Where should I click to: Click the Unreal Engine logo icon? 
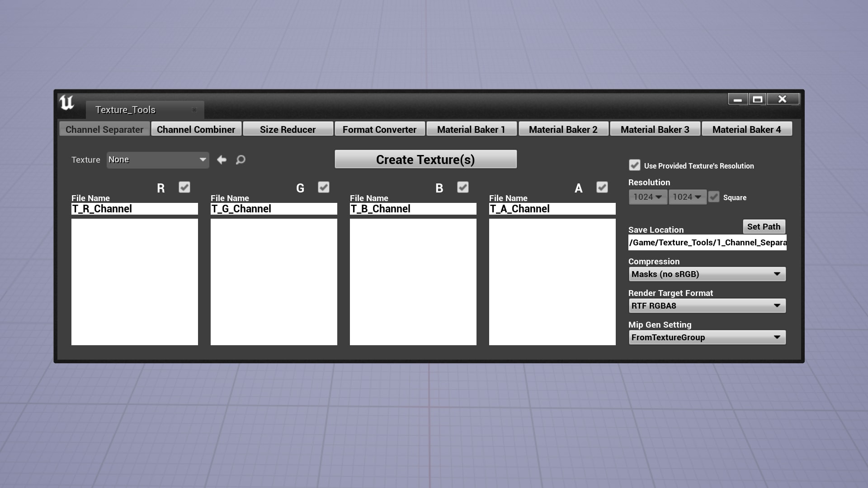pyautogui.click(x=66, y=103)
